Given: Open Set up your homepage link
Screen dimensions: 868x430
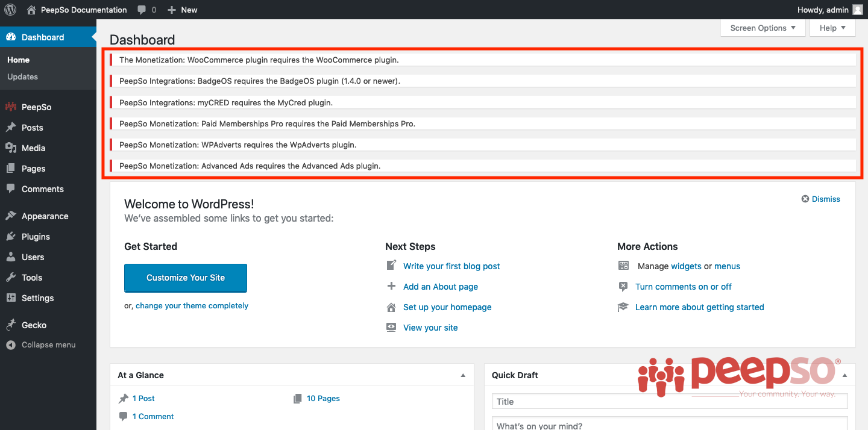Looking at the screenshot, I should (447, 307).
